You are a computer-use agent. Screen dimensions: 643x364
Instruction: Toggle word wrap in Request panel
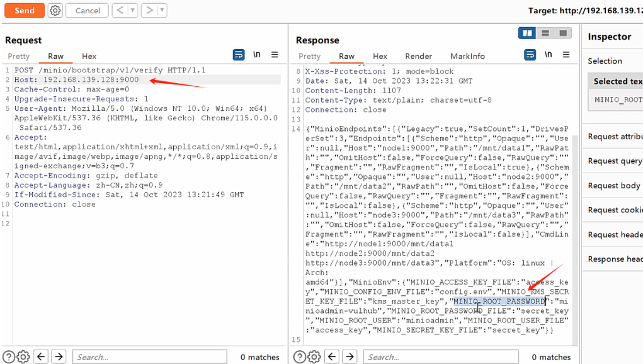click(x=239, y=55)
